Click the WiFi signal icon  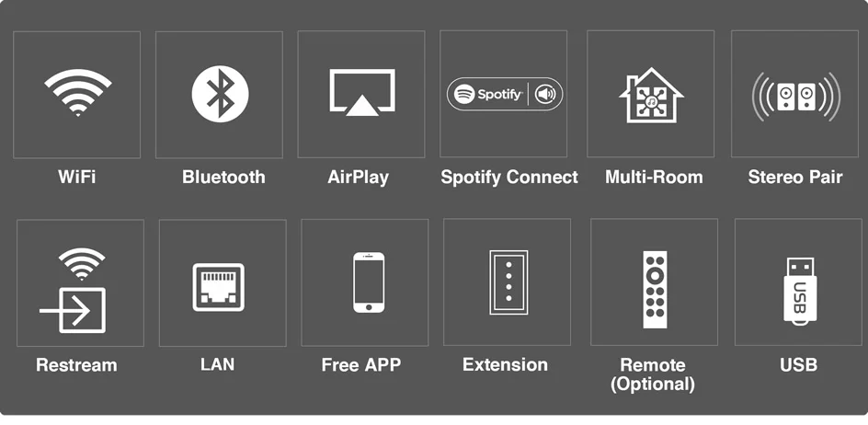[x=77, y=94]
